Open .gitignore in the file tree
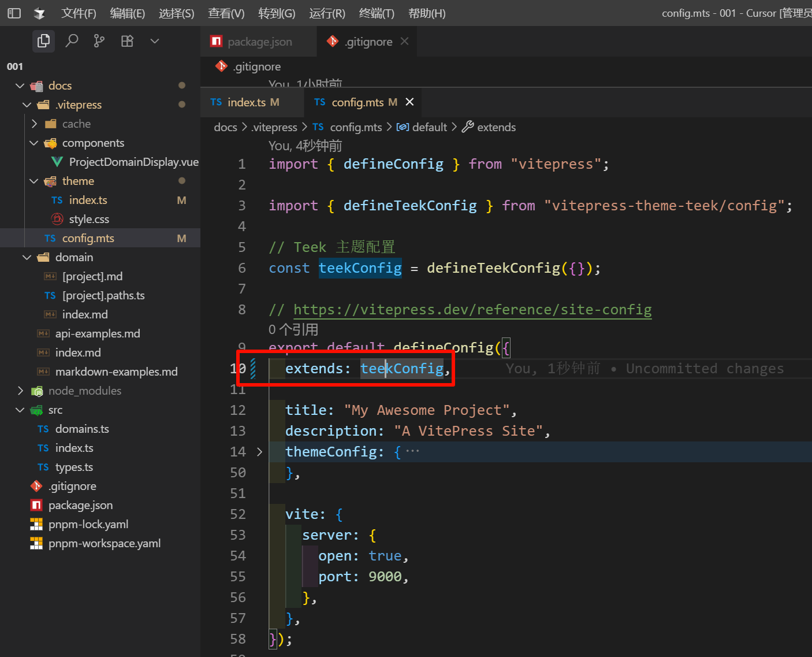This screenshot has height=657, width=812. point(72,486)
